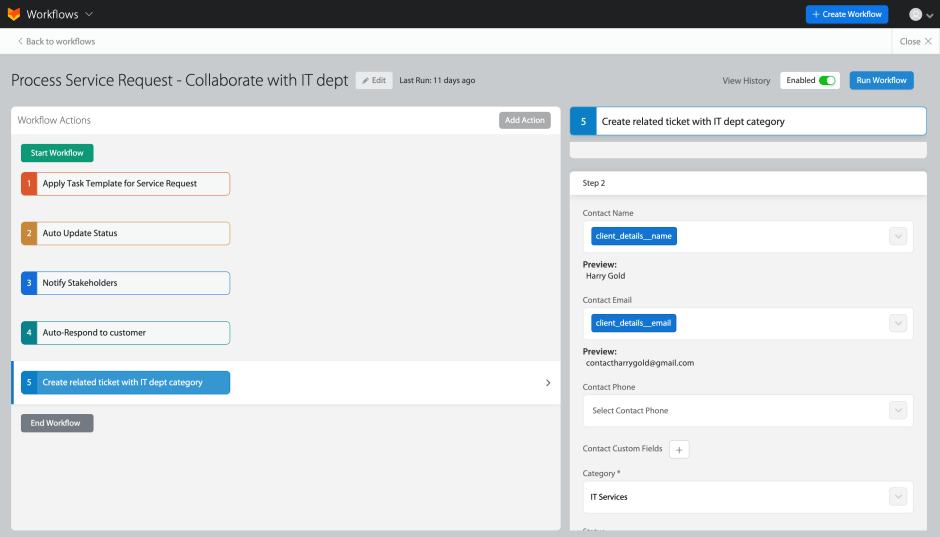Click preview email contactharrygold@gmail.com

(x=640, y=363)
